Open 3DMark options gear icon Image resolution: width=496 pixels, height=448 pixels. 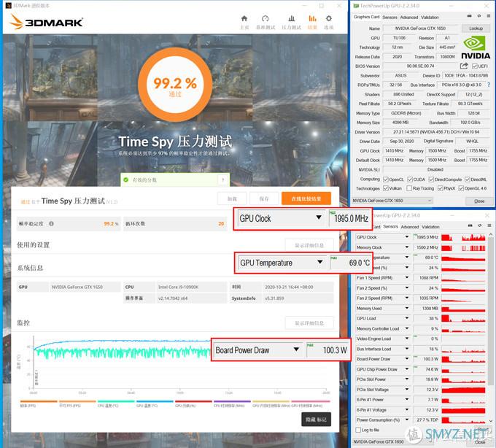(x=329, y=19)
